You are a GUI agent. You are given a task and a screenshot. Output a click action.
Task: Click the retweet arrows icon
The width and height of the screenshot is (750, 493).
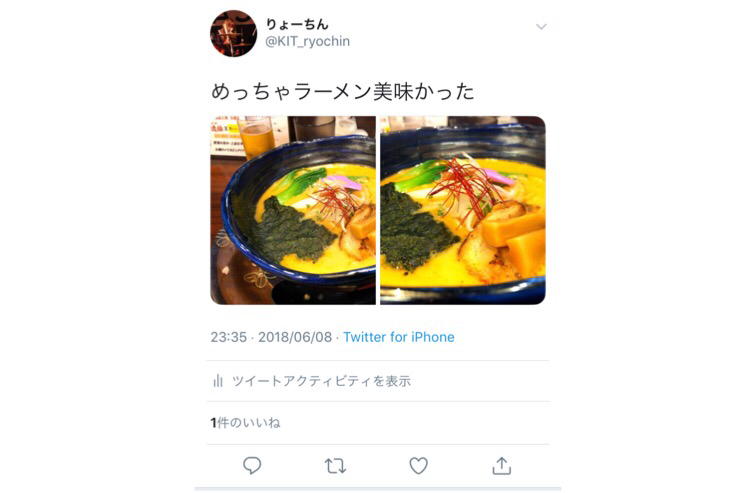335,465
